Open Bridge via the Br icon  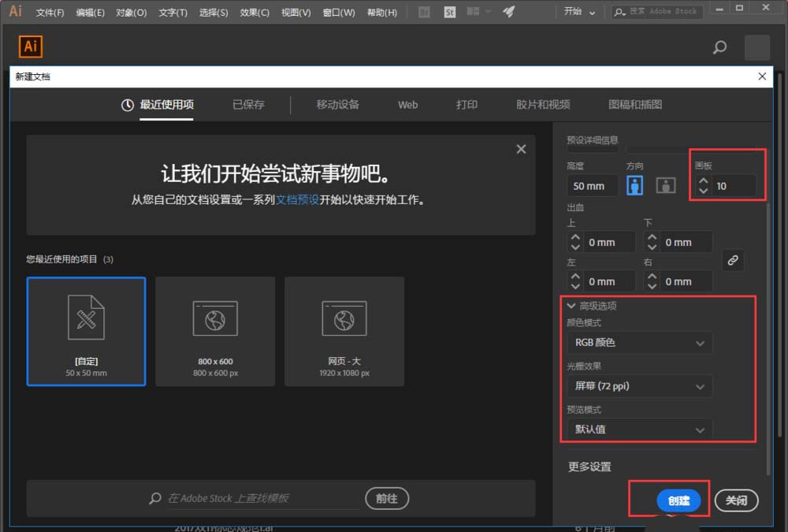pos(423,12)
